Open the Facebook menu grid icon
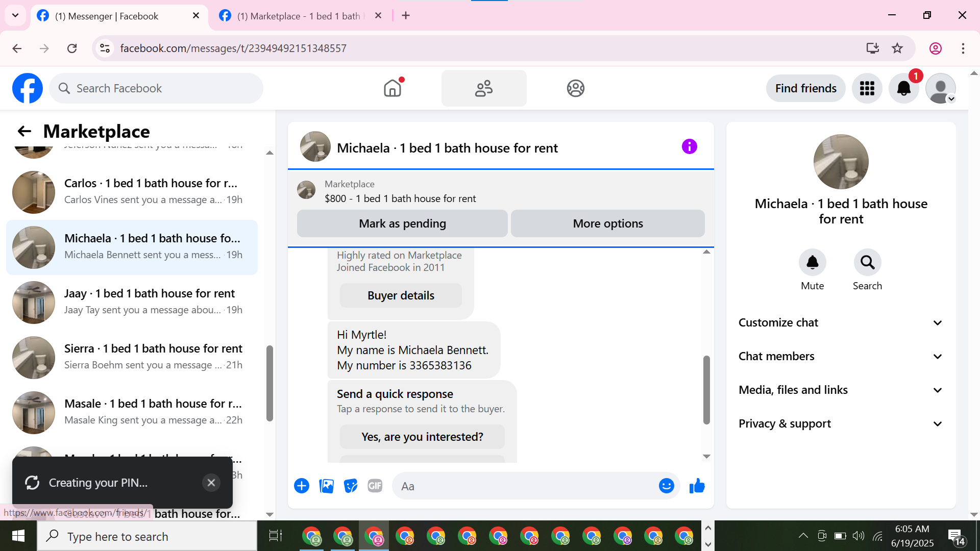This screenshot has height=551, width=980. click(x=867, y=88)
